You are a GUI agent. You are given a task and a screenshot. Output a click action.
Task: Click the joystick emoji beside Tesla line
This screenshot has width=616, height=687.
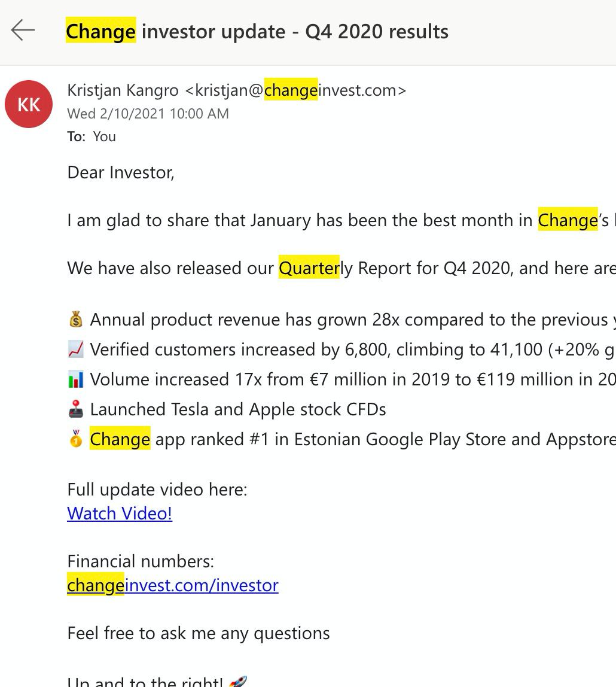pos(76,409)
